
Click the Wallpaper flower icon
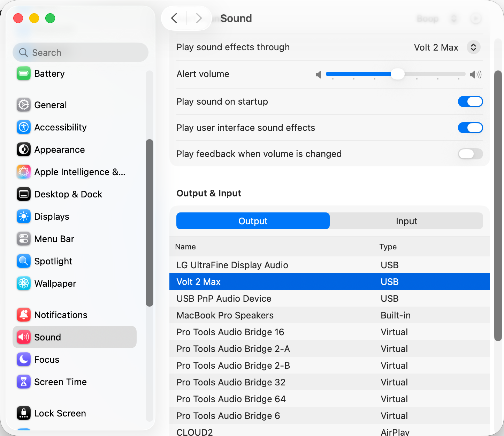coord(24,284)
